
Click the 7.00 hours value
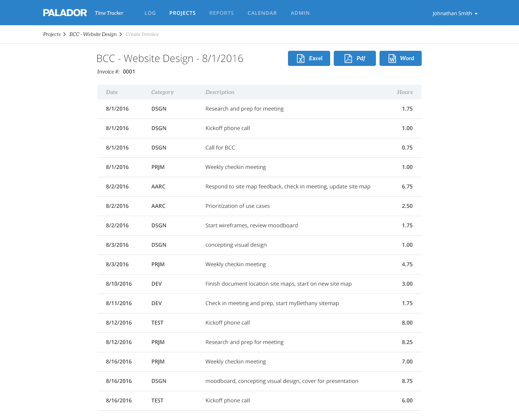click(x=407, y=362)
